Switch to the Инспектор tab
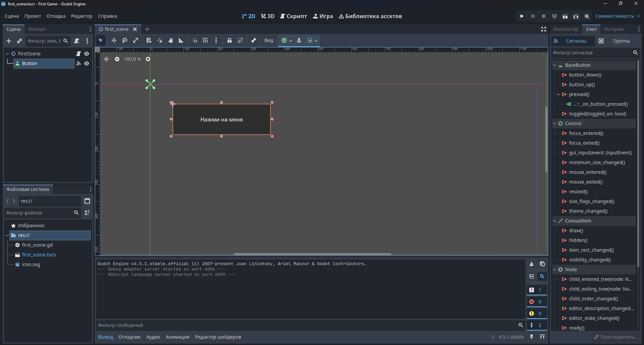The width and height of the screenshot is (644, 345). (x=565, y=29)
